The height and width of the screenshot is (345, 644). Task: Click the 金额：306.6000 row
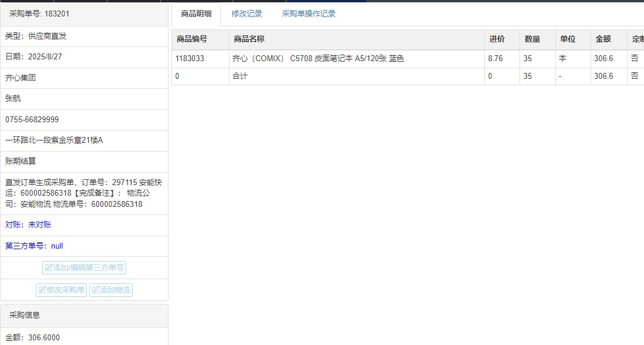coord(84,337)
